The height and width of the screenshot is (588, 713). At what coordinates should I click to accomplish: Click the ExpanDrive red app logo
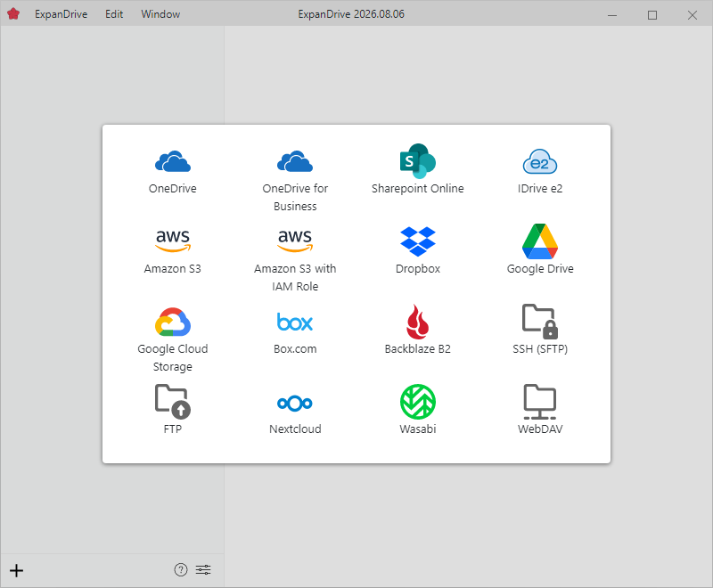pos(13,14)
